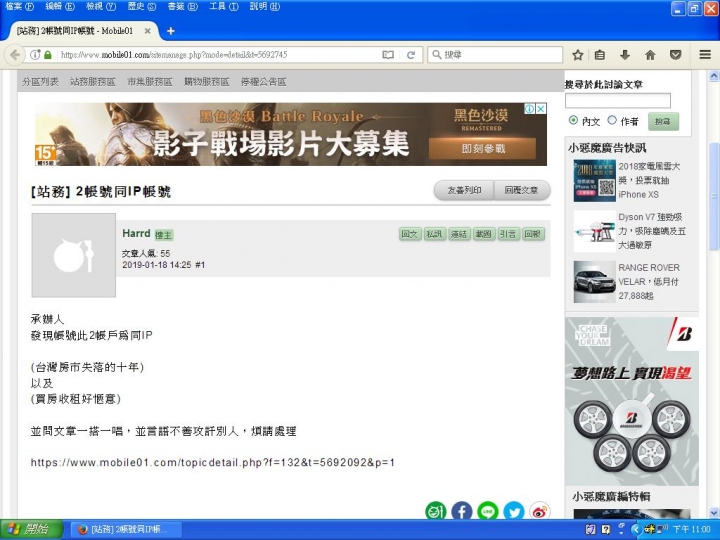Select Firefox taskbar window button
The width and height of the screenshot is (720, 540).
(126, 529)
